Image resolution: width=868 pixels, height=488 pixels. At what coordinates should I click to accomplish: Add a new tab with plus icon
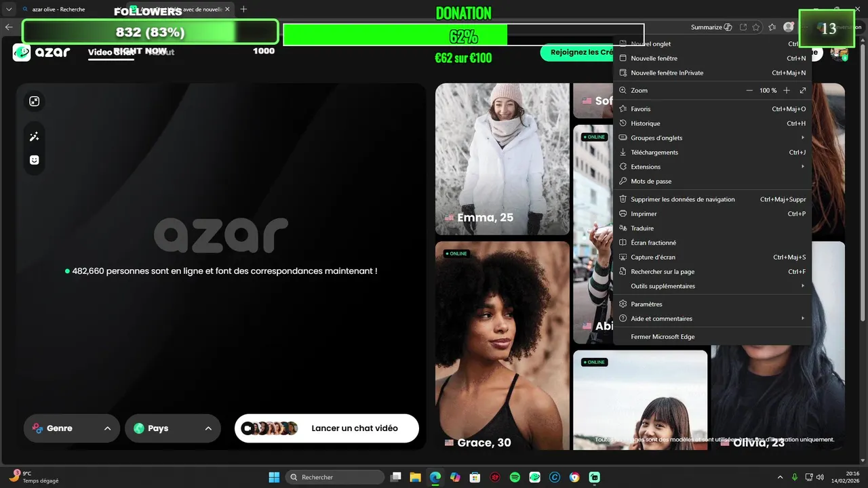pos(243,9)
